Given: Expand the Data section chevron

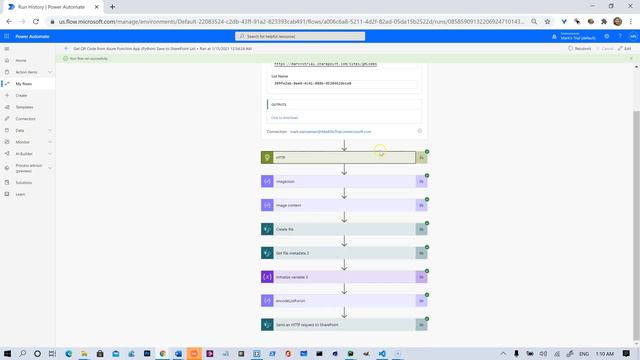Looking at the screenshot, I should [50, 131].
